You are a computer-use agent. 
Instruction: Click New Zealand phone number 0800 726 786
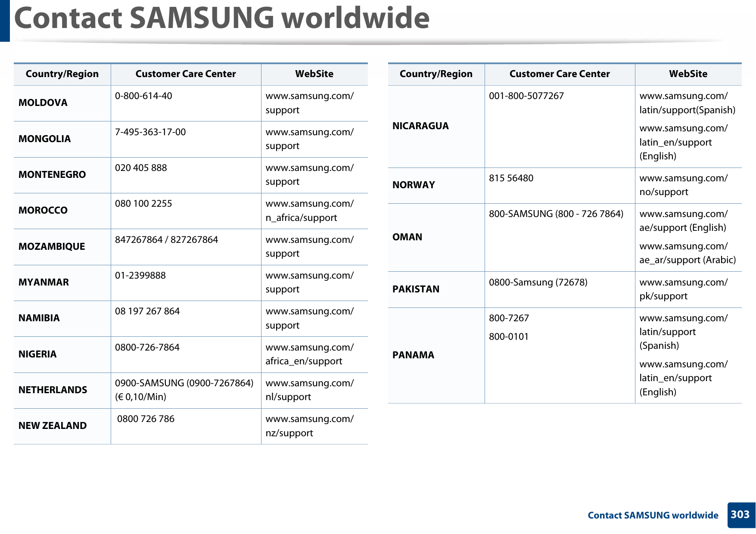pyautogui.click(x=146, y=419)
